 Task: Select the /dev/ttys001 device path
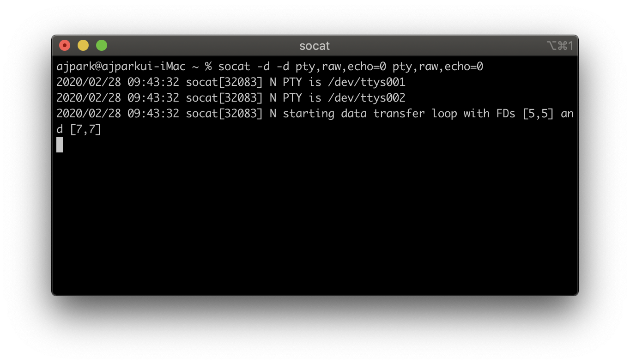tap(367, 82)
